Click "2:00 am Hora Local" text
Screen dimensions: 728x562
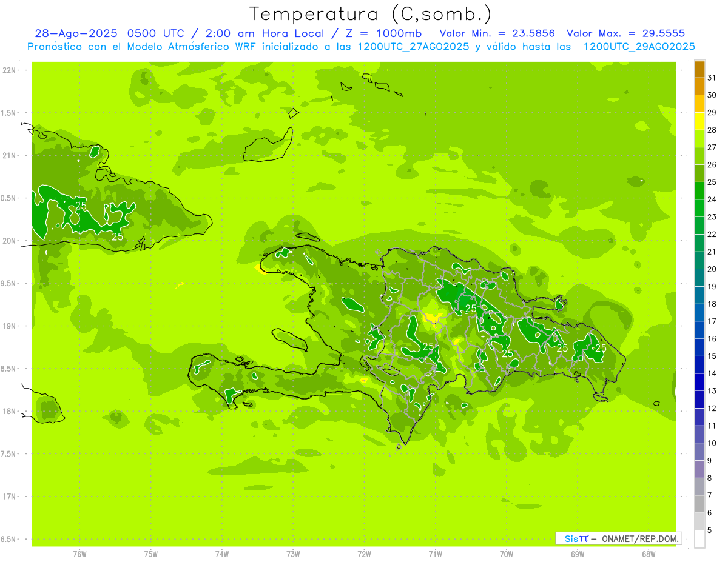pyautogui.click(x=263, y=33)
